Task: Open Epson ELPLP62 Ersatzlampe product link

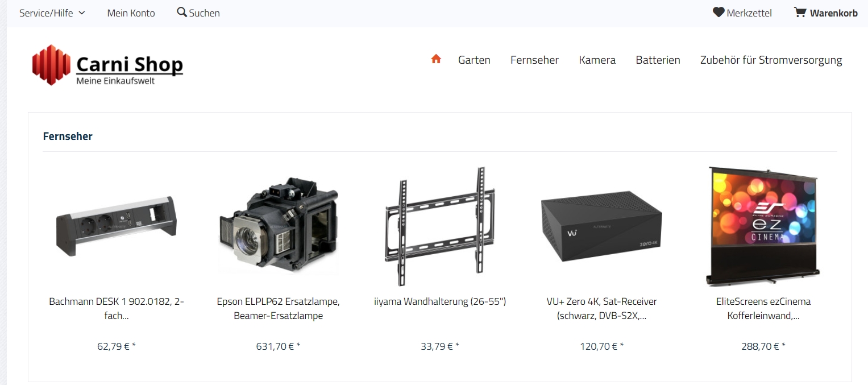Action: click(x=279, y=309)
